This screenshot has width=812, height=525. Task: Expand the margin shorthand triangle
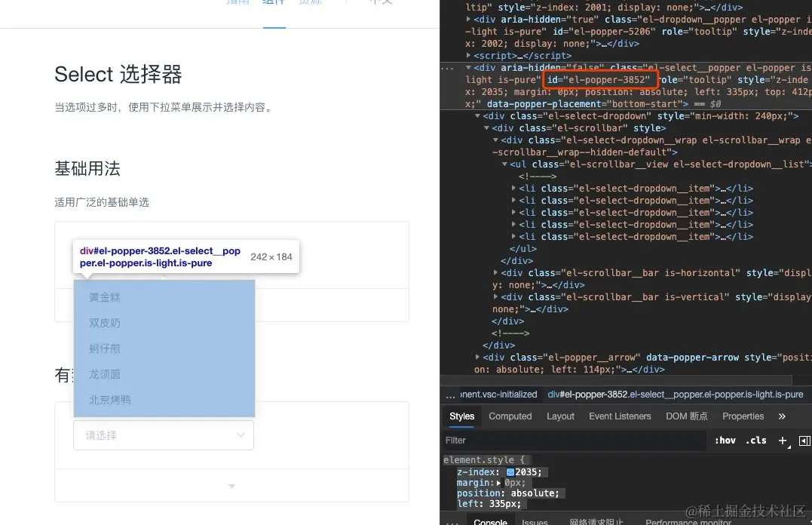click(498, 483)
